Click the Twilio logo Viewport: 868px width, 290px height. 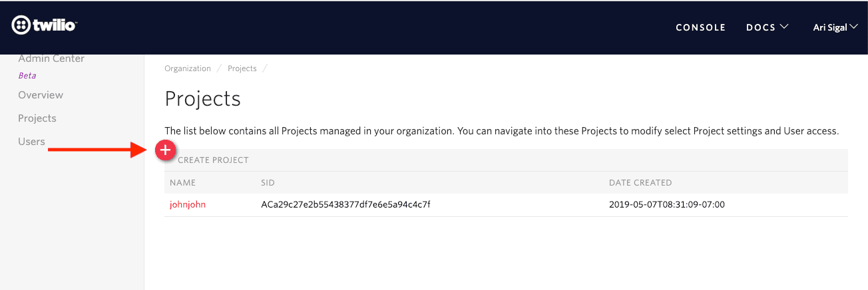pos(45,26)
